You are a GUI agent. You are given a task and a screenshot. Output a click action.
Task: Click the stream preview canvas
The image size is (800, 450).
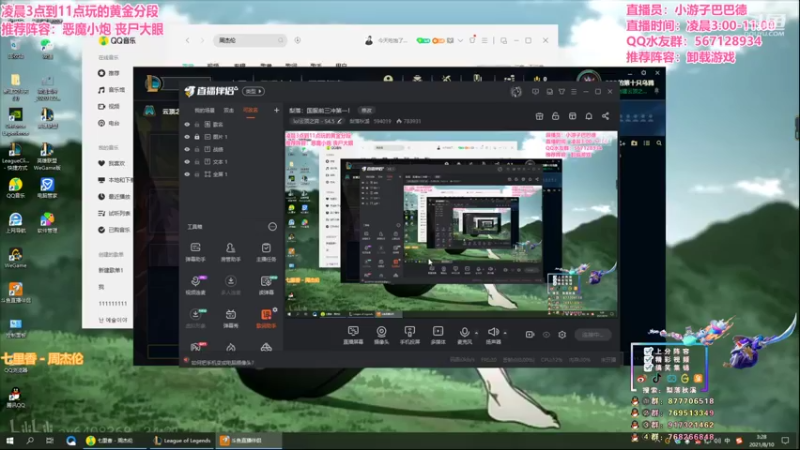pos(451,224)
